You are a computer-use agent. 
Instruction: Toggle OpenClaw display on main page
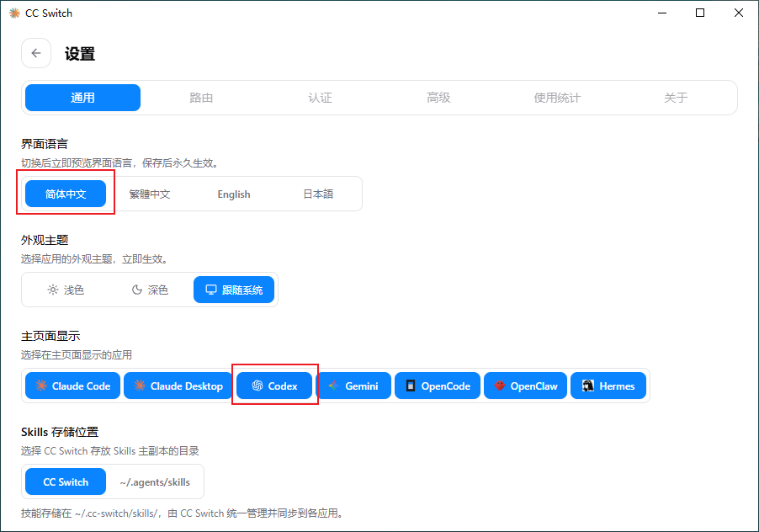525,386
